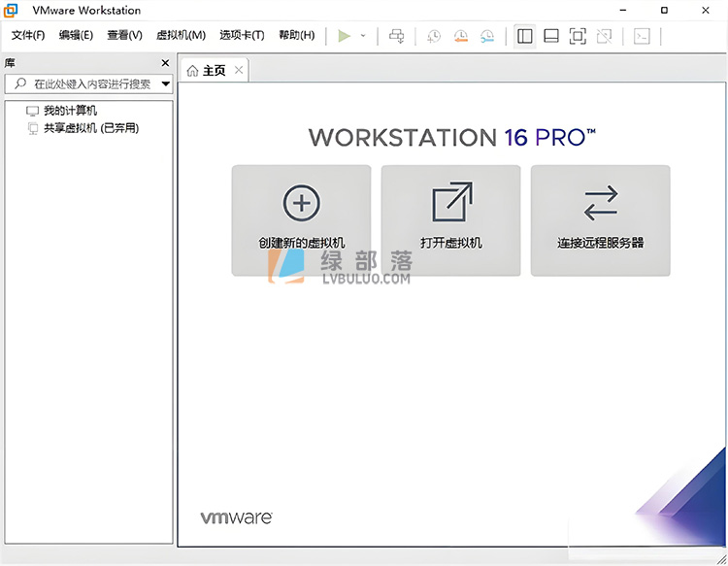
Task: Open the power options dropdown arrow
Action: 363,36
